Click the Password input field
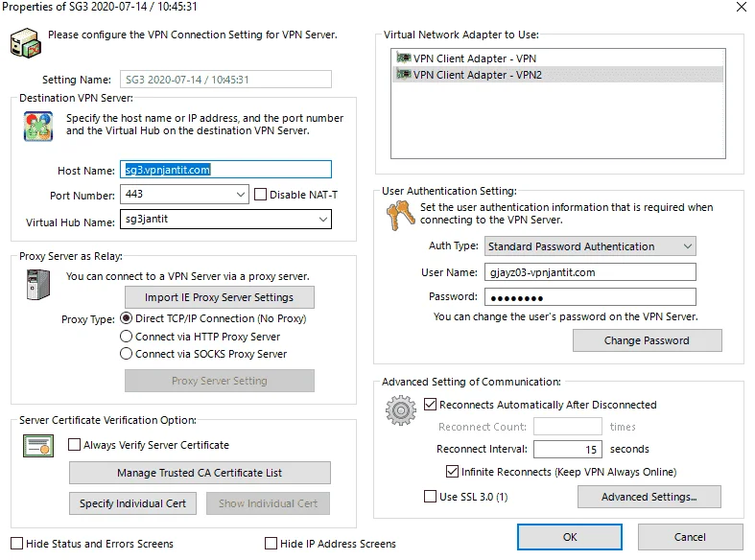The height and width of the screenshot is (560, 755). (590, 297)
